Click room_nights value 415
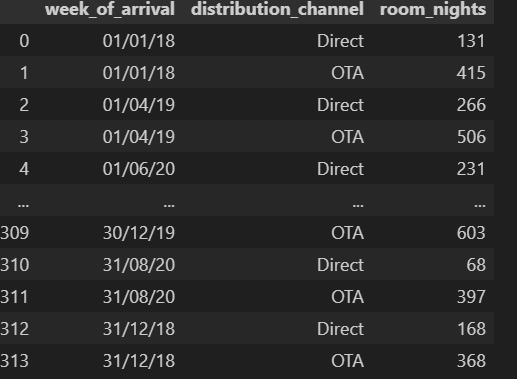The width and height of the screenshot is (517, 379). 471,73
